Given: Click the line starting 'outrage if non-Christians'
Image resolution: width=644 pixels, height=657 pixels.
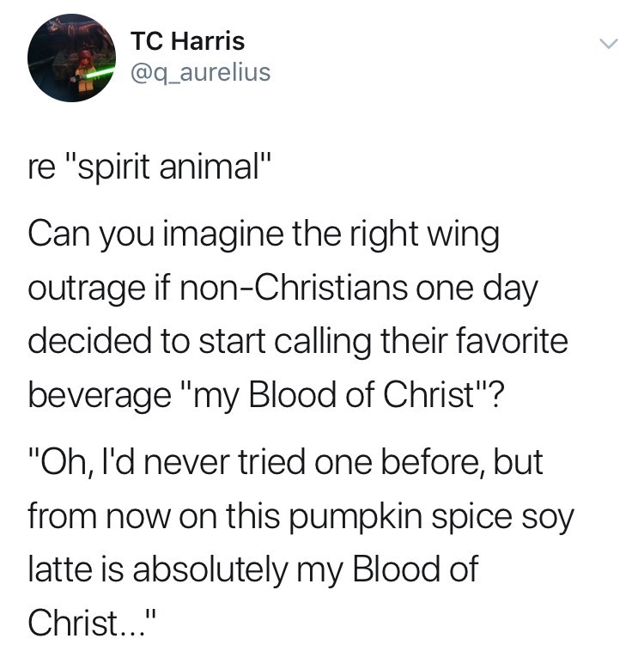Looking at the screenshot, I should [x=283, y=288].
